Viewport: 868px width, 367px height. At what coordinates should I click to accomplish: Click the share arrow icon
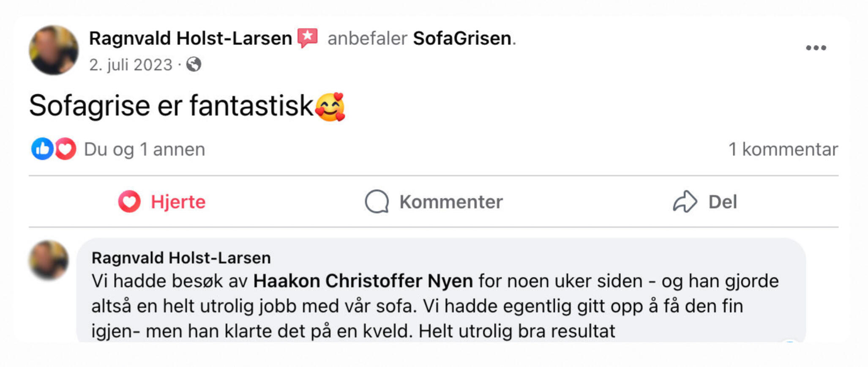[685, 202]
